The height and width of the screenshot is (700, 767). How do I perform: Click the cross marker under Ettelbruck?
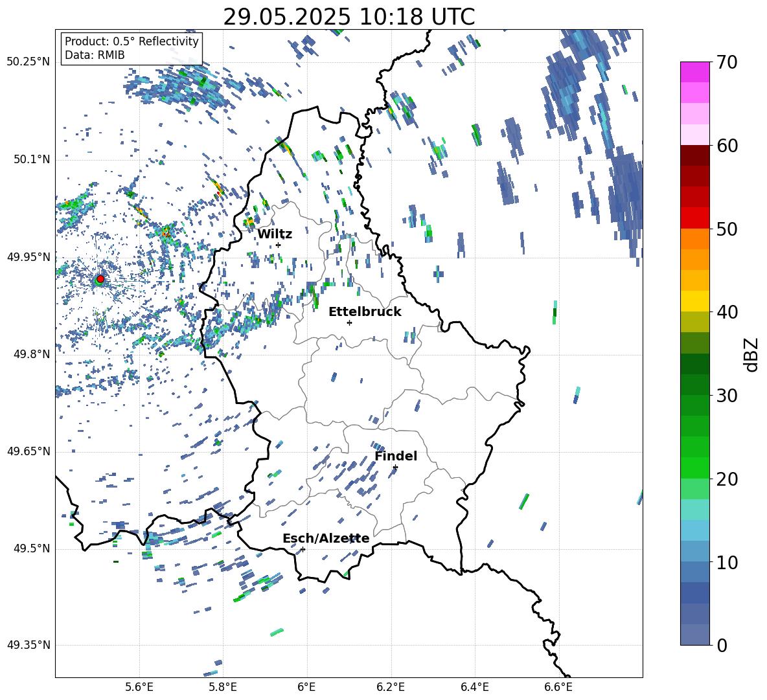point(349,322)
